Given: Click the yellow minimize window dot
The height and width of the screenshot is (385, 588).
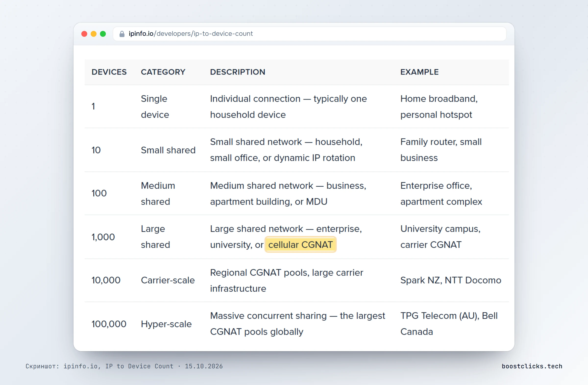Looking at the screenshot, I should [94, 34].
